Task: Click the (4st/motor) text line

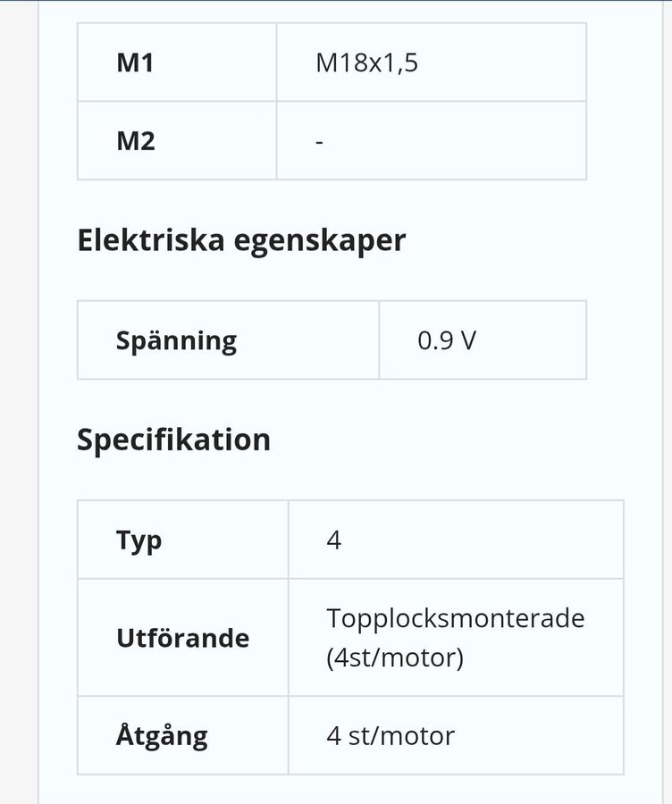Action: coord(394,657)
